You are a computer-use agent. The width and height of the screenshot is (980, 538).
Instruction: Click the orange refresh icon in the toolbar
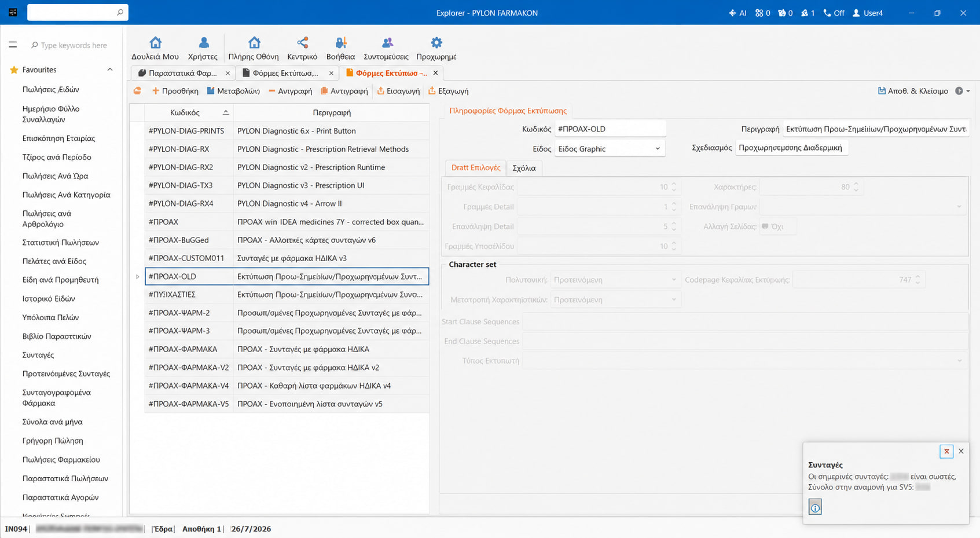click(x=137, y=91)
